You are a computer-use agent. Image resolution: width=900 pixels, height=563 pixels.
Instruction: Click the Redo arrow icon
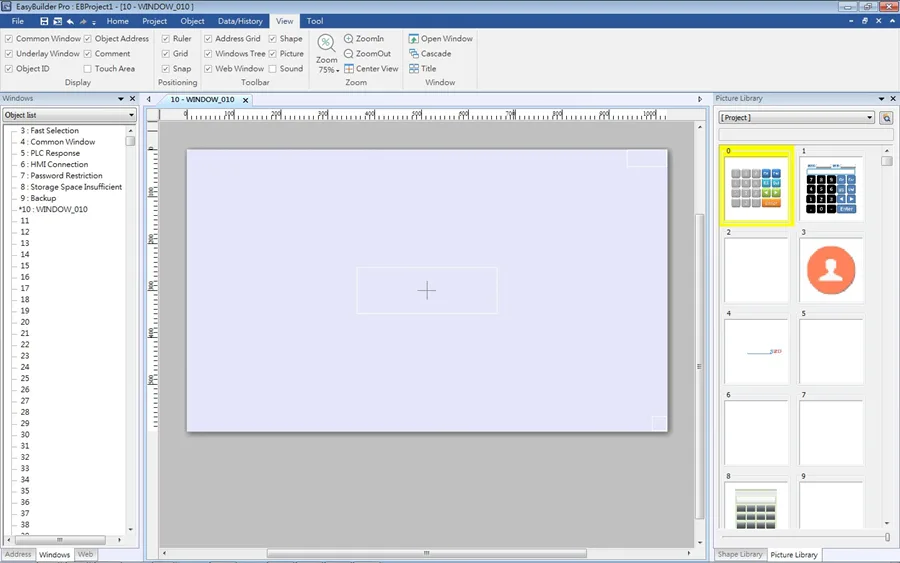coord(83,21)
